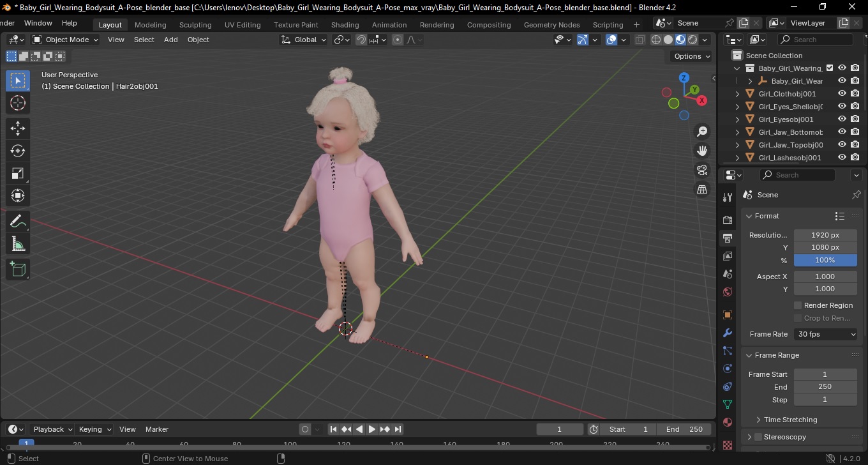Open the Object properties tab

[728, 315]
